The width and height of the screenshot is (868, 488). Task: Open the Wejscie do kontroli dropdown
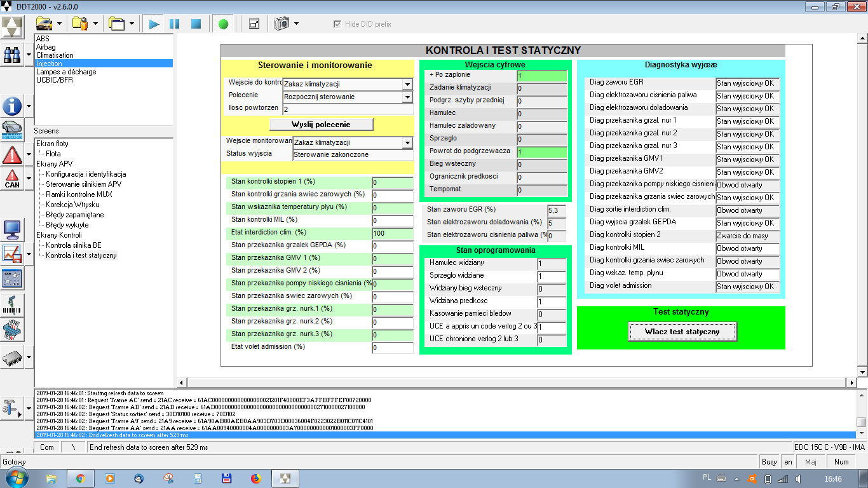407,85
